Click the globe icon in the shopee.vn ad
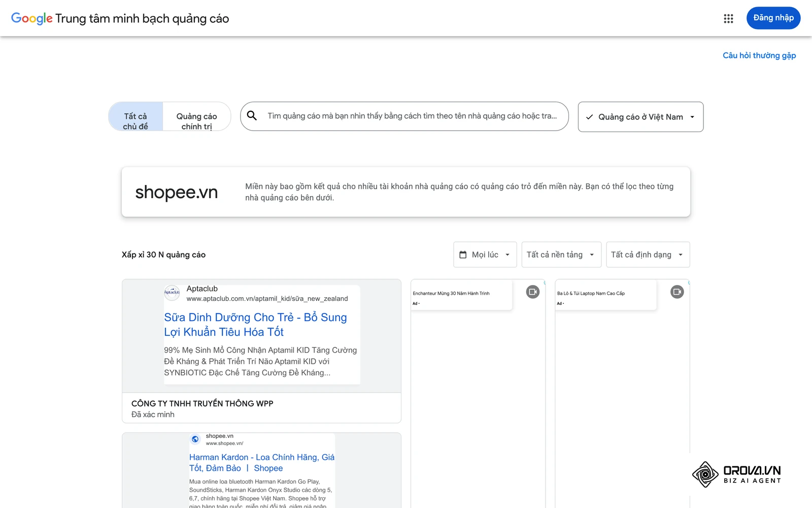Image resolution: width=812 pixels, height=508 pixels. click(195, 439)
